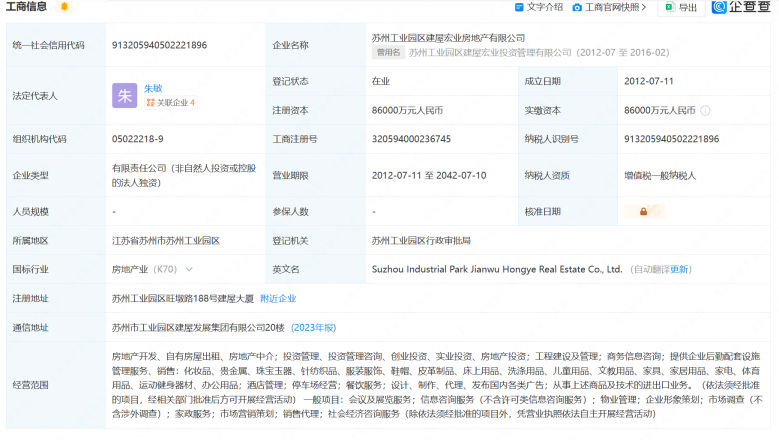Click the 工商注册号 value 320594000236745
This screenshot has width=779, height=440.
point(411,139)
